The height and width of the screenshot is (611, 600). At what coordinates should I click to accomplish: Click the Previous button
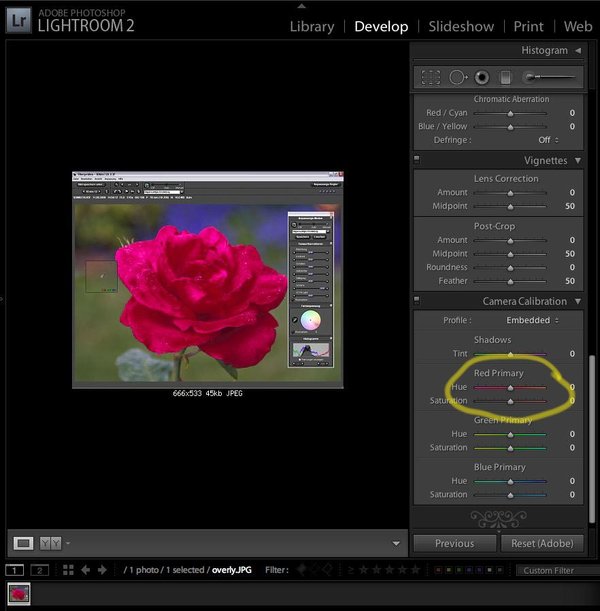(455, 543)
